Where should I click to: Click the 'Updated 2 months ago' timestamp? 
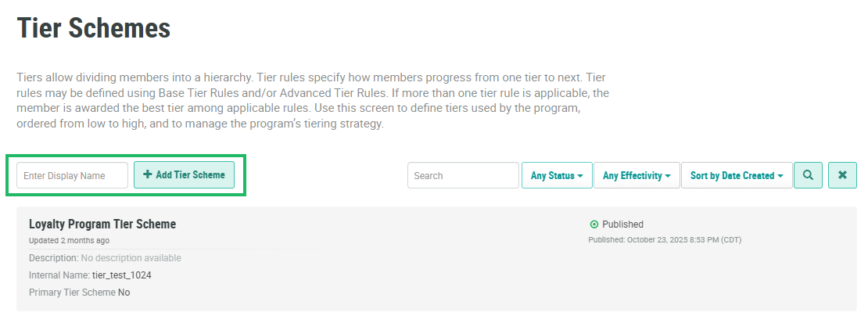point(69,240)
